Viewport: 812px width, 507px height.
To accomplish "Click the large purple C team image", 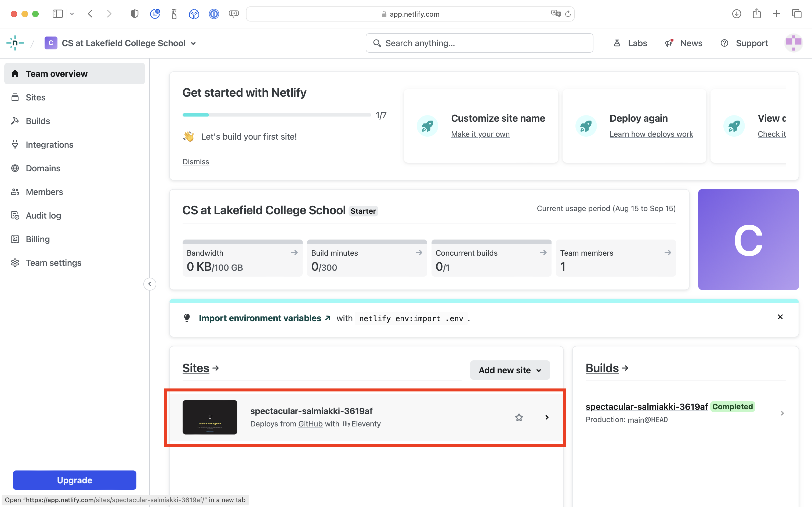I will pyautogui.click(x=748, y=240).
